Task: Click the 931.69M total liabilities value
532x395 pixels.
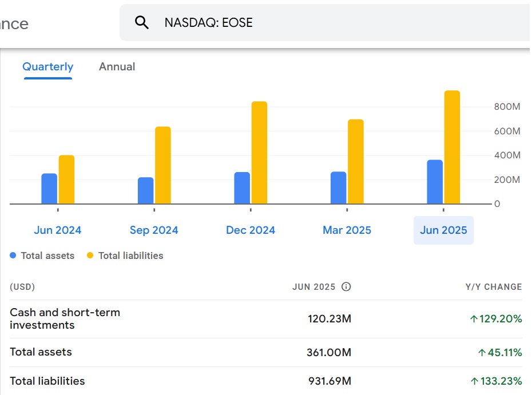Action: coord(330,381)
